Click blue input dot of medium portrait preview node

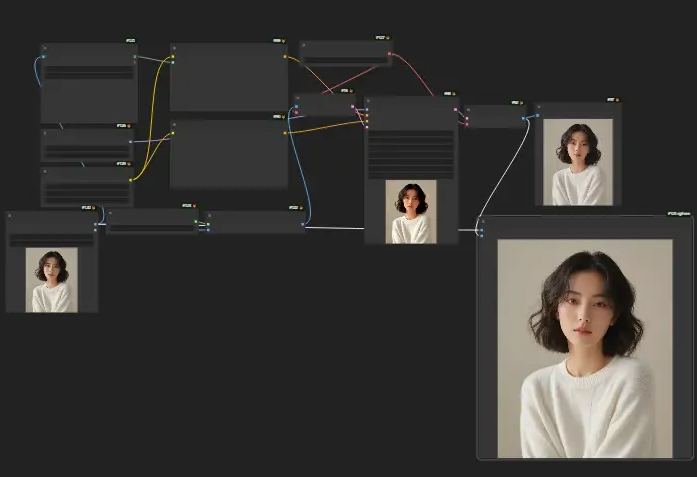pos(537,116)
